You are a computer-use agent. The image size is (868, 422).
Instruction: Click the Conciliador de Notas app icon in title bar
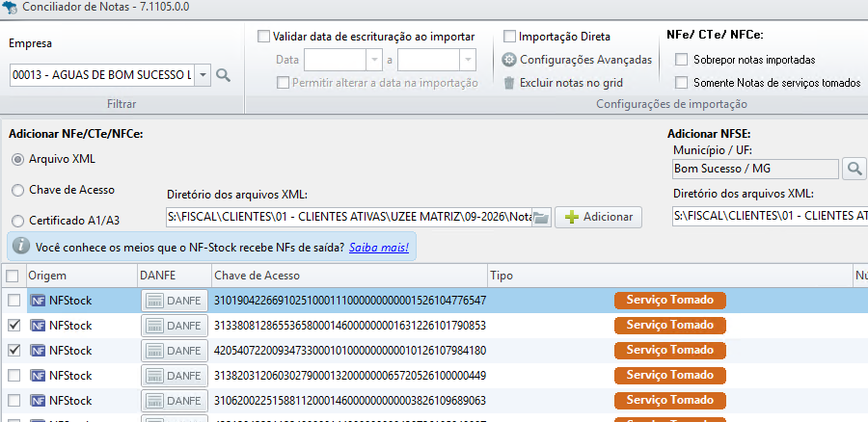tap(10, 9)
